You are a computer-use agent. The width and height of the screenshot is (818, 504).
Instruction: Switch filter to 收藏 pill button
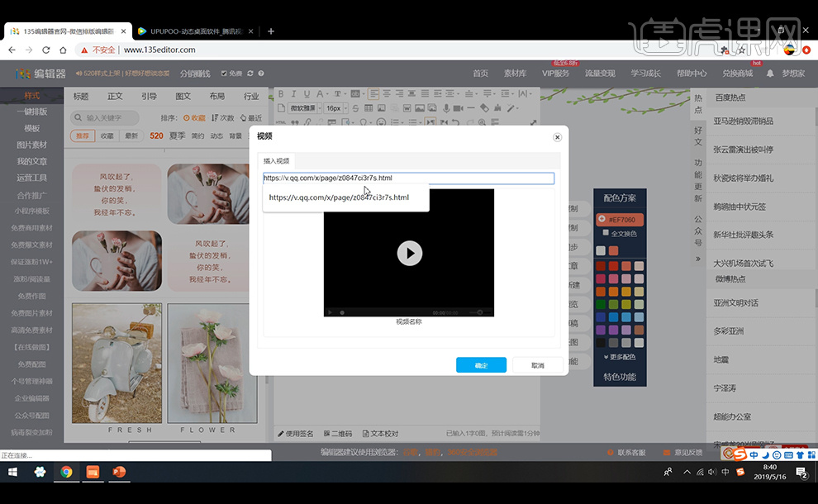[107, 136]
